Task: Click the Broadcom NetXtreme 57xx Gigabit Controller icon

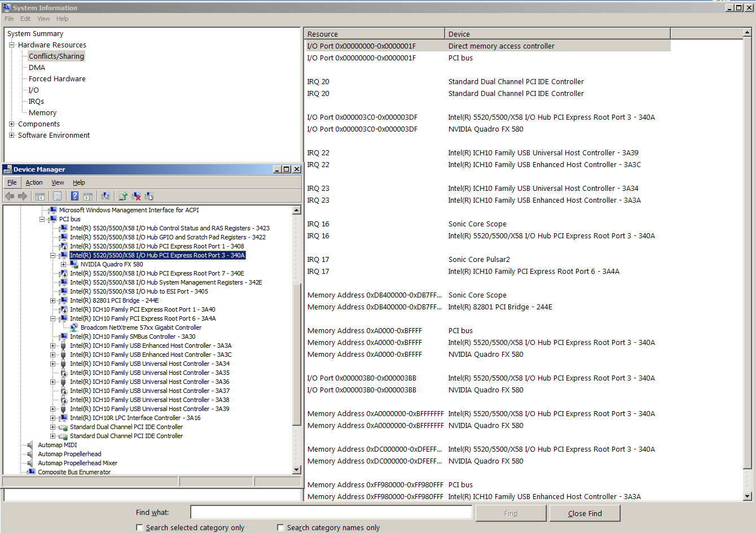Action: [74, 327]
